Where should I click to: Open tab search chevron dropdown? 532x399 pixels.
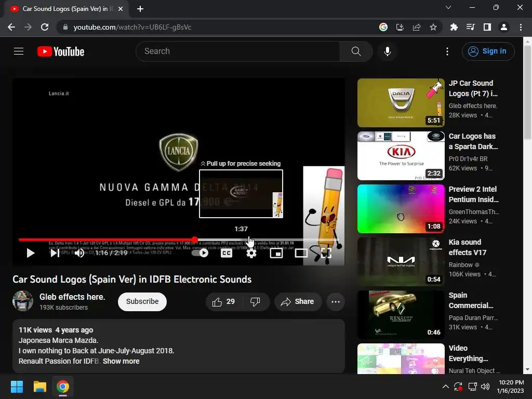pos(448,7)
